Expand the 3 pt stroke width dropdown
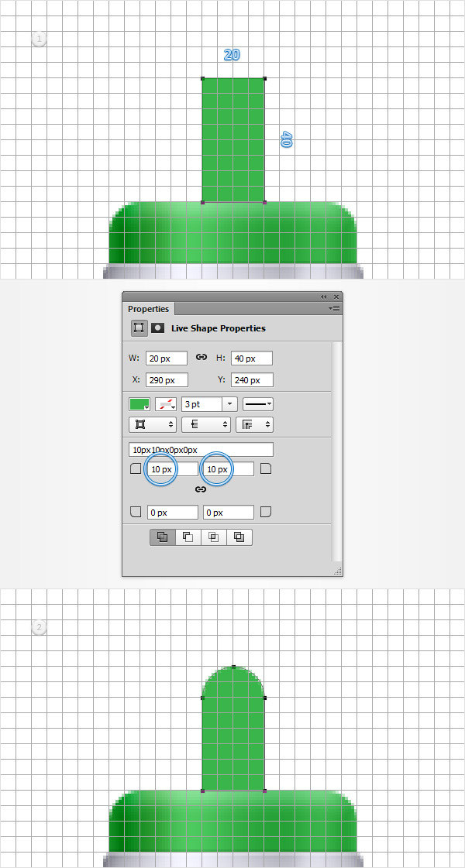 229,404
